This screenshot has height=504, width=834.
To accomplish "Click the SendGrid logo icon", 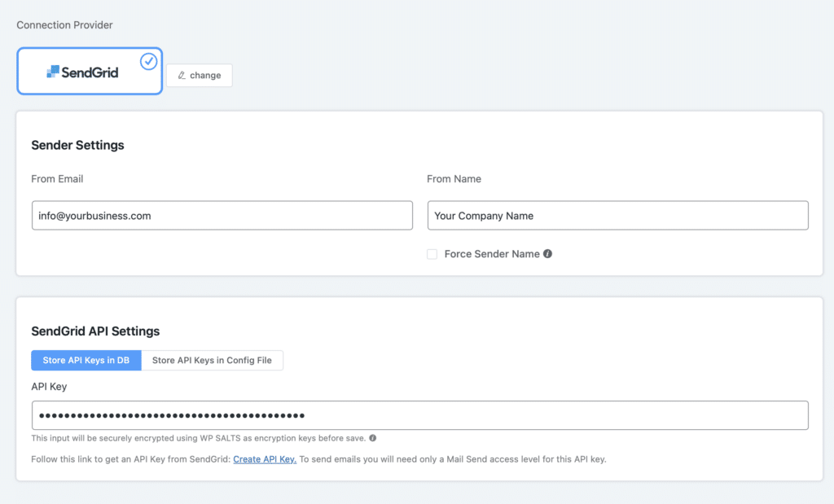I will coord(53,72).
